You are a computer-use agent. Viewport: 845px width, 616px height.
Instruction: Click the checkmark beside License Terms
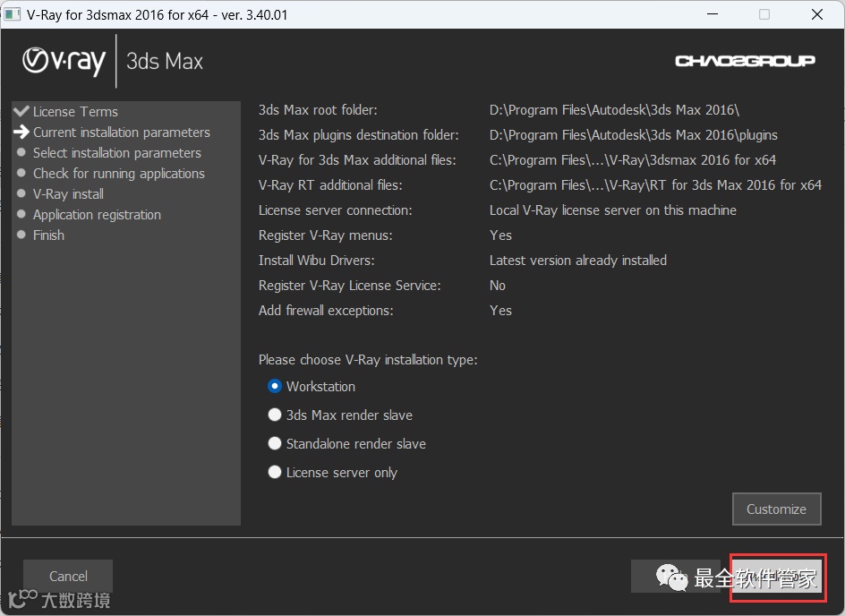click(x=21, y=111)
